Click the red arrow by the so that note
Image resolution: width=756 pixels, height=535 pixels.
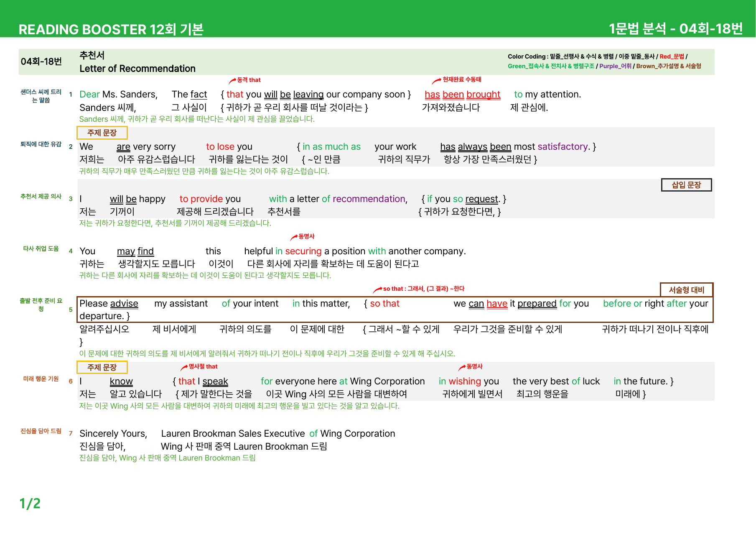coord(377,289)
